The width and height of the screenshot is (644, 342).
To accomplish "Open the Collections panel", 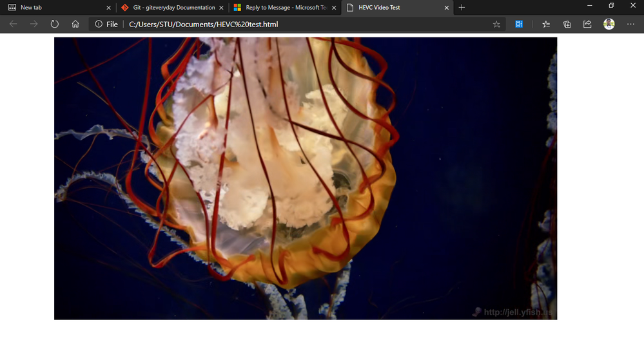I will coord(567,24).
